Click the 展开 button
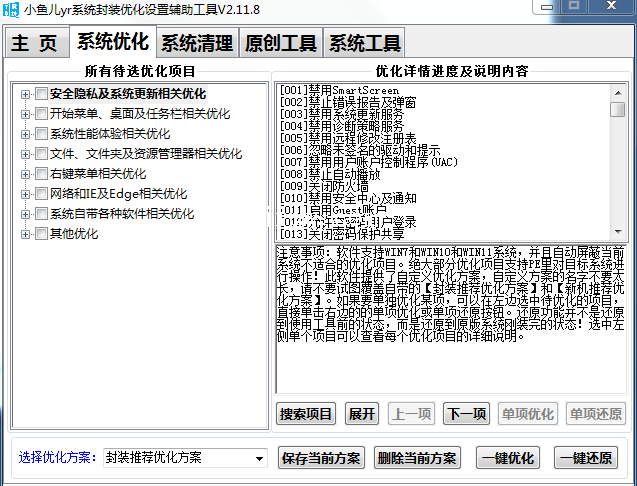The height and width of the screenshot is (486, 637). 361,414
